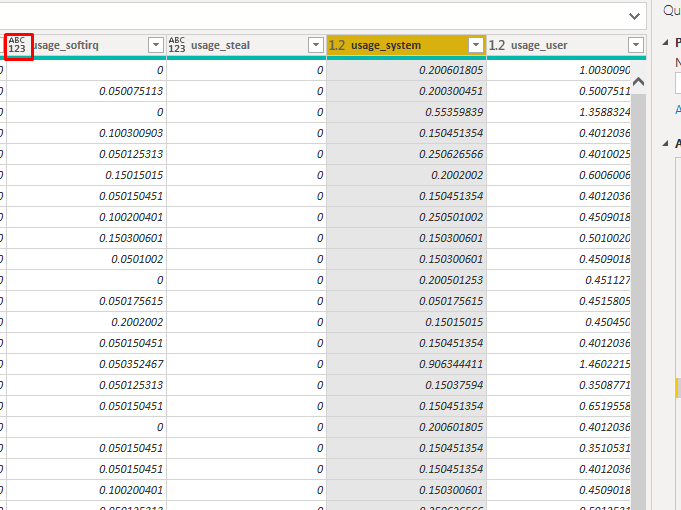Expand usage_system column filter menu

click(475, 45)
